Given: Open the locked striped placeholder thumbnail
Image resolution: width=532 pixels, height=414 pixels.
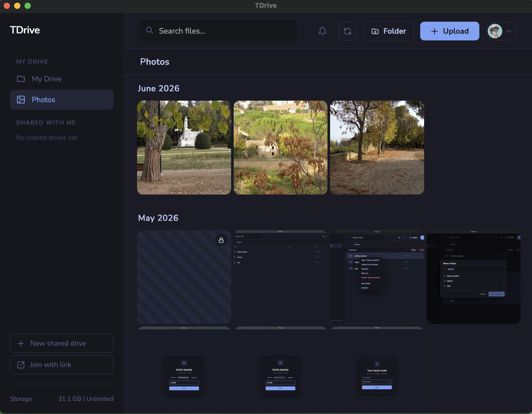Looking at the screenshot, I should coord(184,277).
